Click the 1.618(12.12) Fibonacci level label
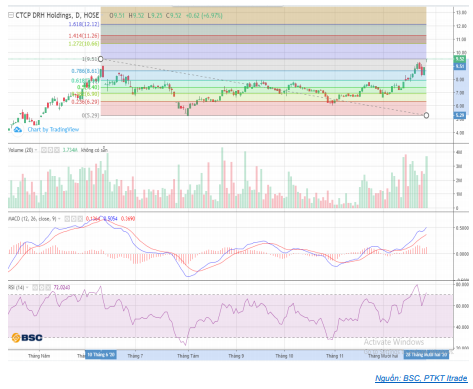 tap(84, 24)
